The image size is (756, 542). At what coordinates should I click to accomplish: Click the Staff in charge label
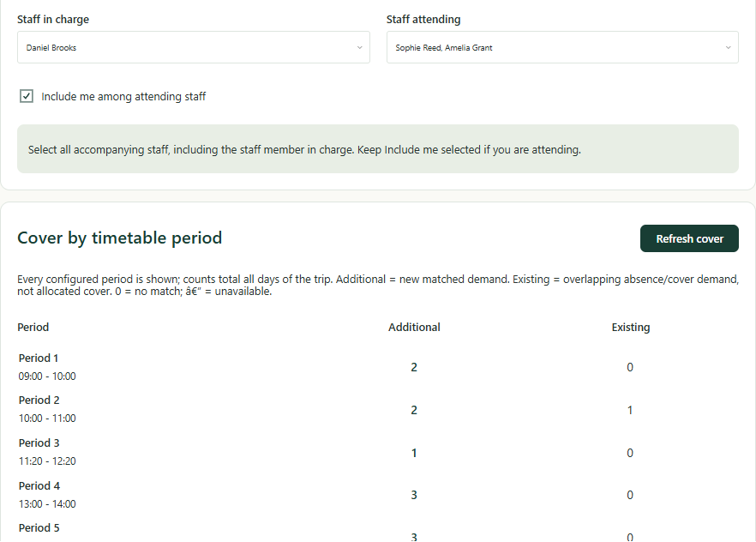(x=53, y=19)
